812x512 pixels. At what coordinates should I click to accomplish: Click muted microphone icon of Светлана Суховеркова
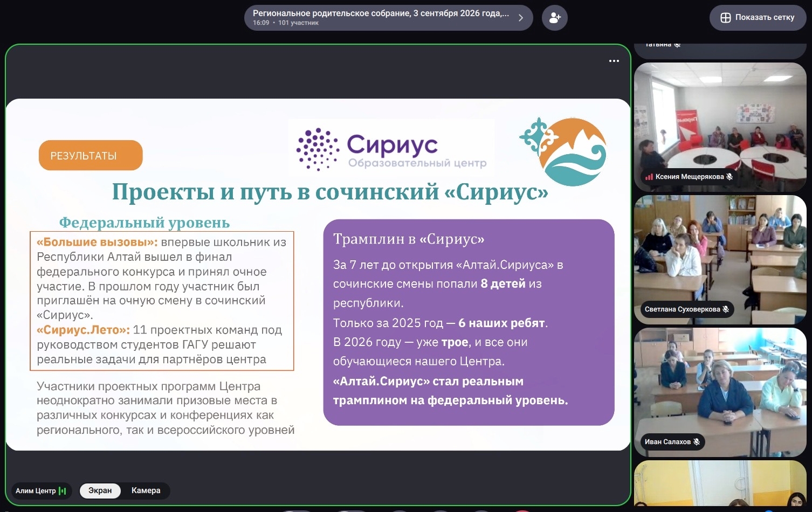coord(726,309)
